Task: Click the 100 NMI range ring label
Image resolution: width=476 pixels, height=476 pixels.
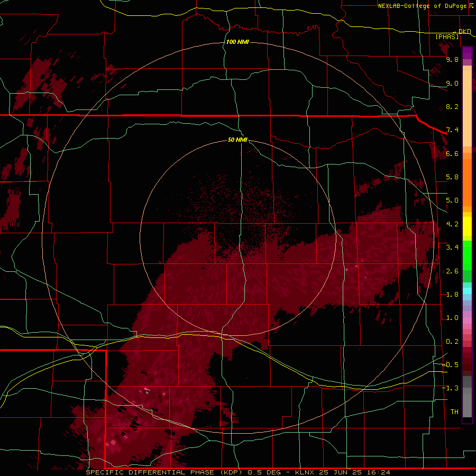Action: click(237, 42)
